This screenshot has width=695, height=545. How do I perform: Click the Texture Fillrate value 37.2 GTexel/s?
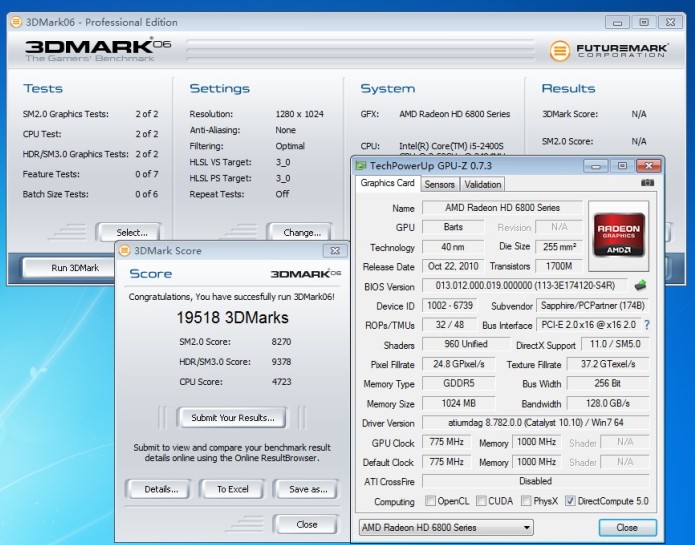[608, 364]
